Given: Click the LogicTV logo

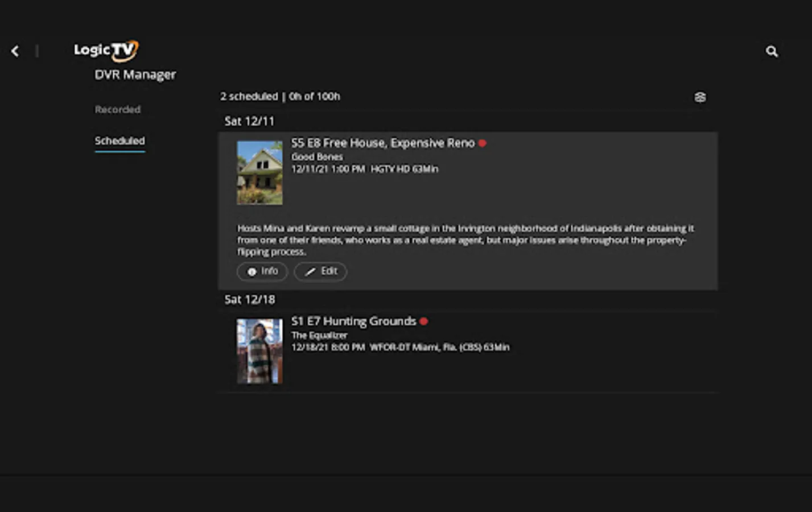Looking at the screenshot, I should tap(106, 51).
